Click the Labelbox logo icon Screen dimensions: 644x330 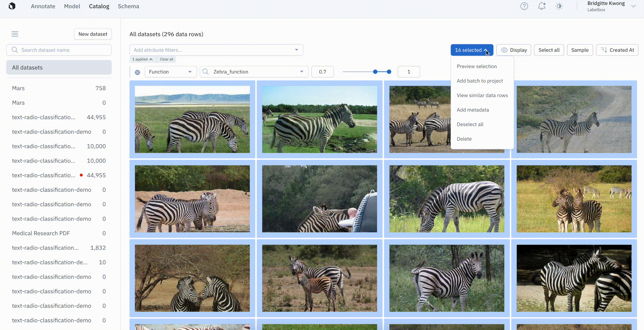(12, 6)
